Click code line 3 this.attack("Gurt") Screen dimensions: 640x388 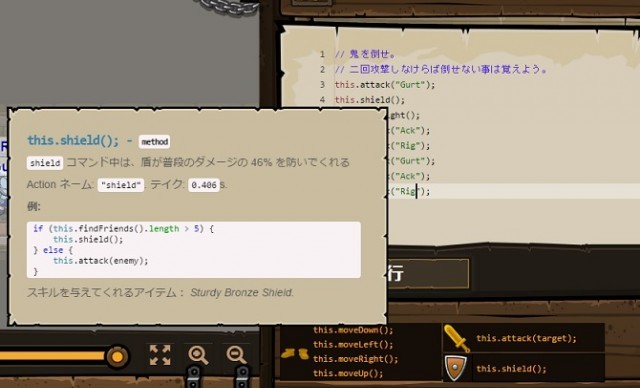(385, 85)
